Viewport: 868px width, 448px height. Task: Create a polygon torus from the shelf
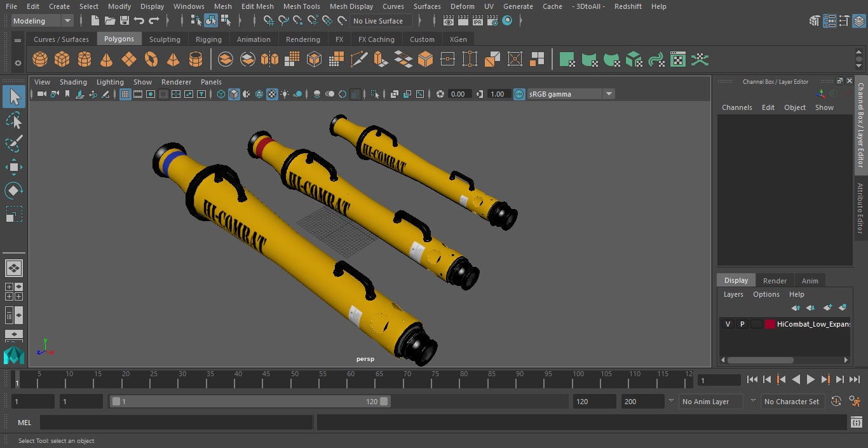[x=151, y=60]
